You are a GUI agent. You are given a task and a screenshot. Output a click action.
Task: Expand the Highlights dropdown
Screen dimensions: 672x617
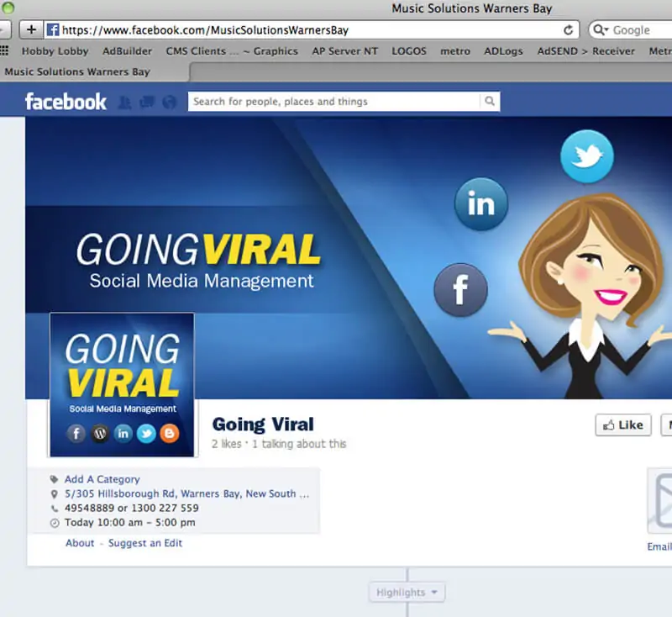coord(407,593)
